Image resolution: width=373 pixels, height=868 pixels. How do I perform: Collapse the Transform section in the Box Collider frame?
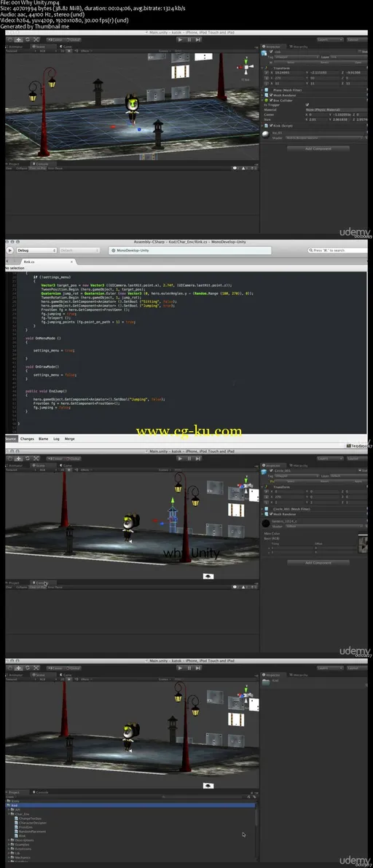pyautogui.click(x=263, y=68)
